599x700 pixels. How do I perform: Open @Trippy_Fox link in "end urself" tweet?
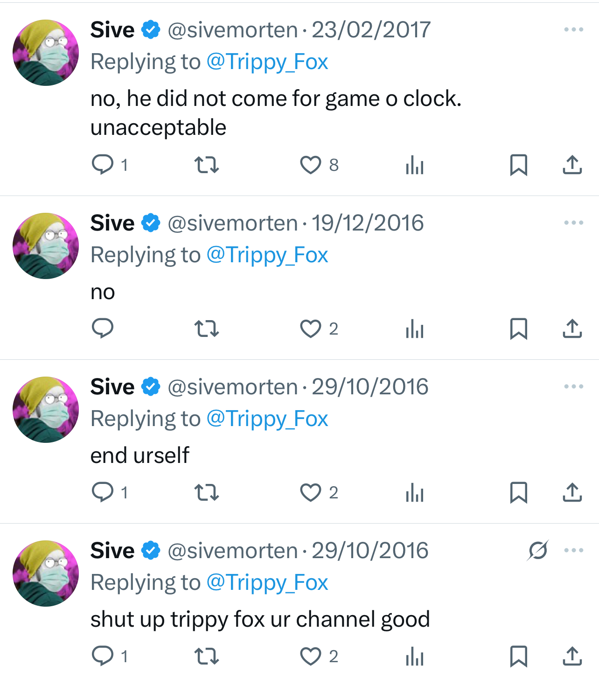(267, 419)
